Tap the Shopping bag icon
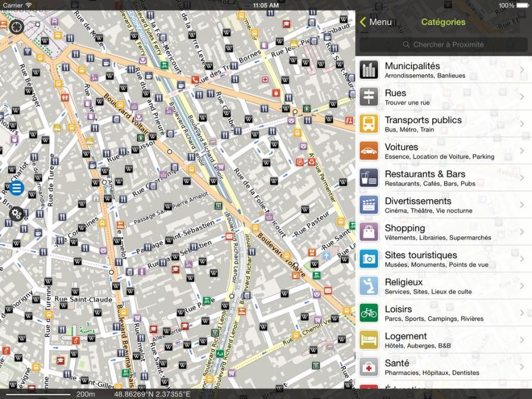This screenshot has height=399, width=532. coord(369,232)
